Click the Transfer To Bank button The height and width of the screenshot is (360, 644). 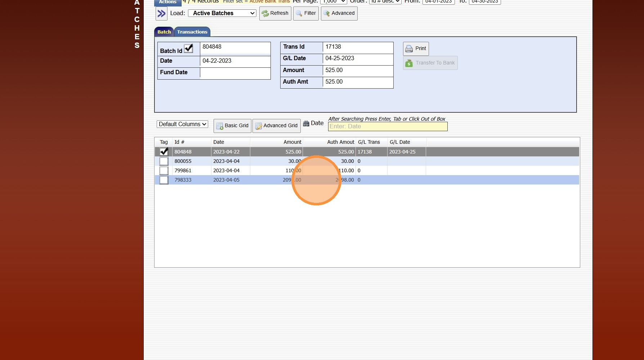pos(430,63)
